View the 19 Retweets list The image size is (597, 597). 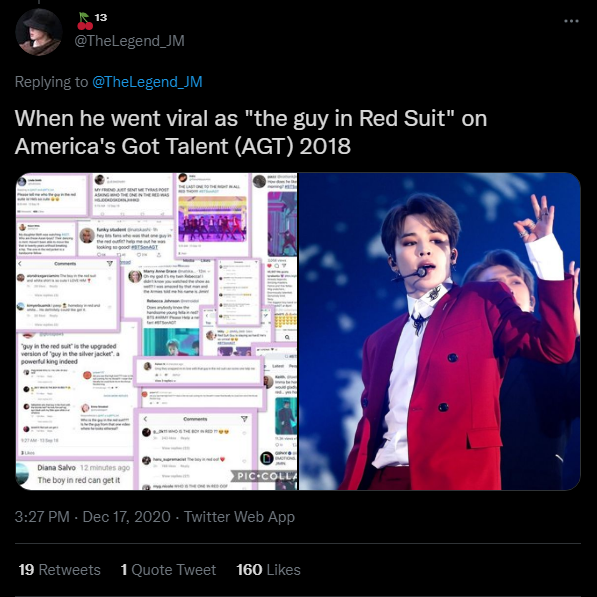(59, 570)
